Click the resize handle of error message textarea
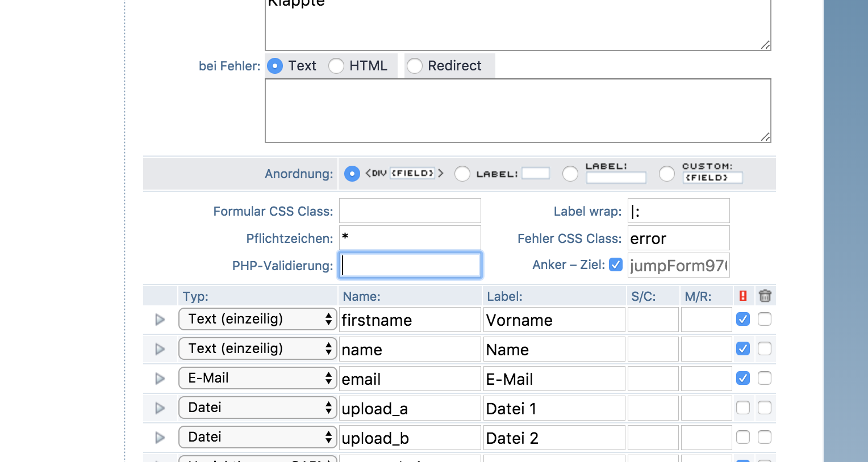868x462 pixels. (765, 136)
